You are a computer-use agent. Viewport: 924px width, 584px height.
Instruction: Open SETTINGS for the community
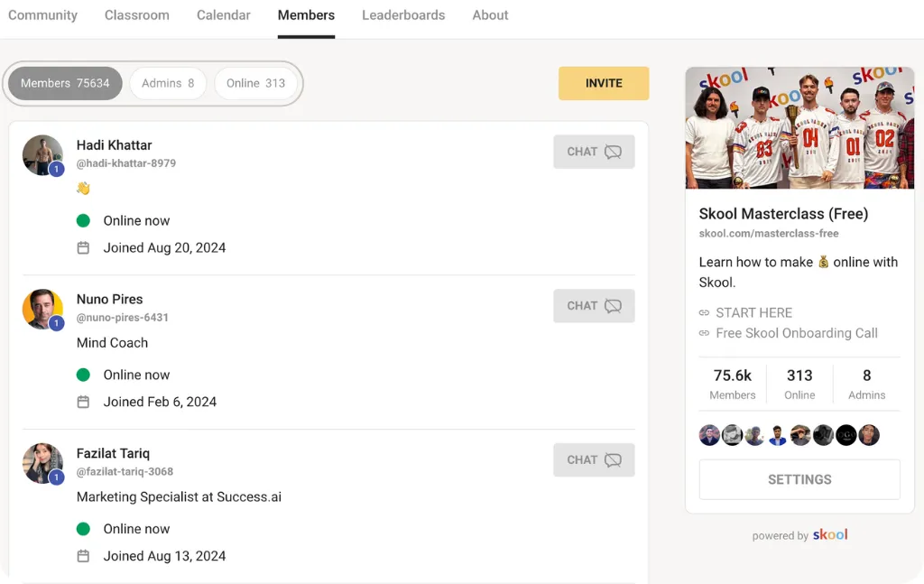coord(799,479)
